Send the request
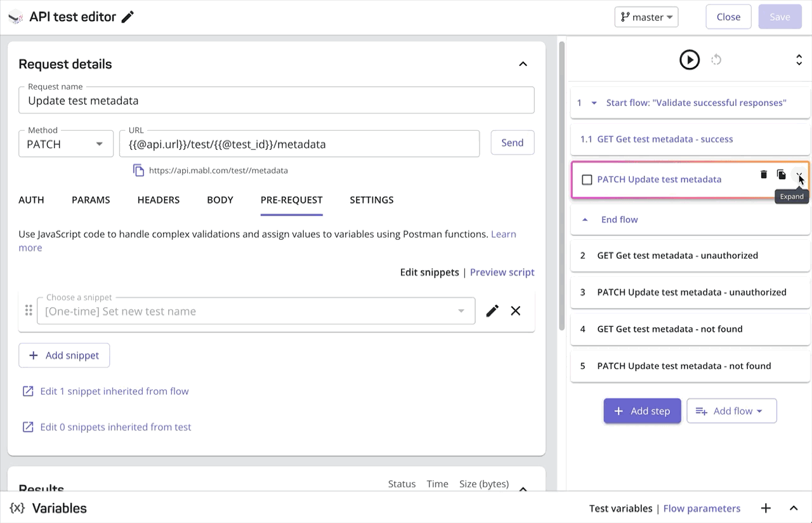This screenshot has height=523, width=812. tap(513, 143)
